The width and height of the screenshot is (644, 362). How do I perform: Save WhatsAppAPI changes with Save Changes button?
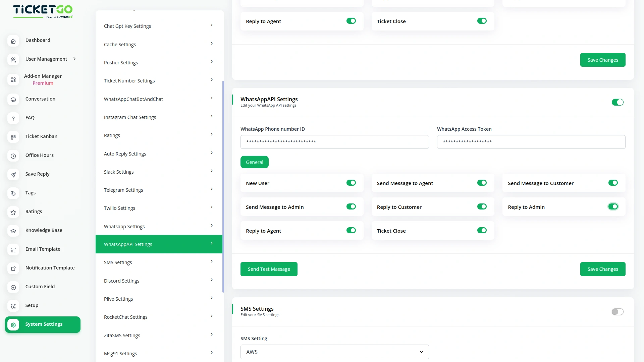pyautogui.click(x=602, y=269)
